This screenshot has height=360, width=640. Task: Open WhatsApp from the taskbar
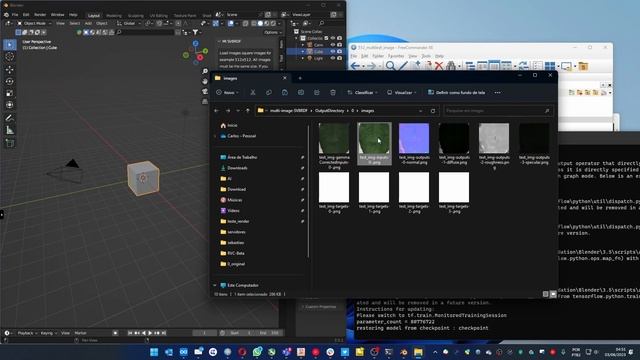pyautogui.click(x=257, y=352)
